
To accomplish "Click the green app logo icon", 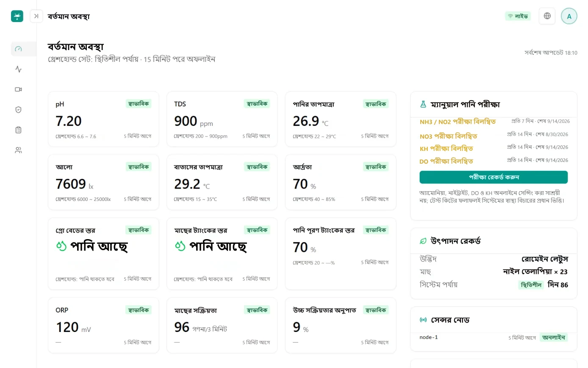I will tap(17, 16).
